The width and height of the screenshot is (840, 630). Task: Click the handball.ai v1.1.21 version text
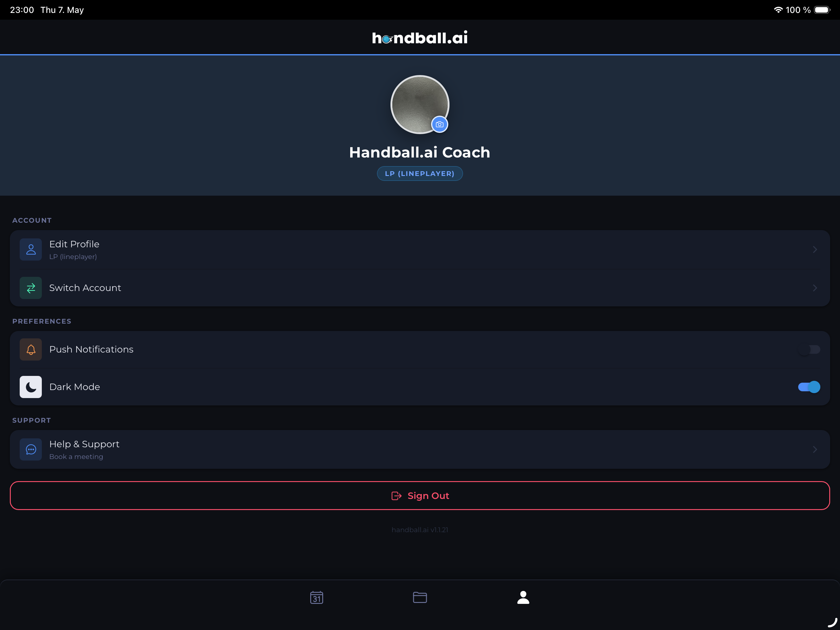420,530
